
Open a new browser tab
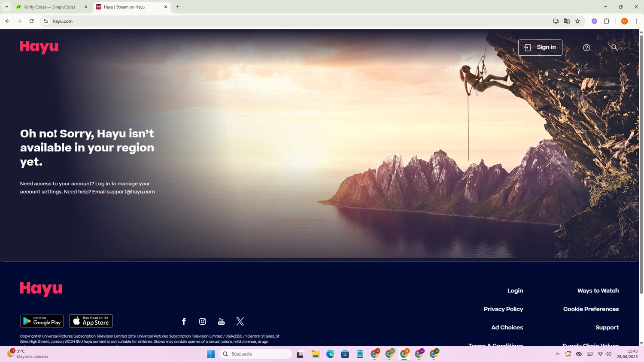coord(178,7)
